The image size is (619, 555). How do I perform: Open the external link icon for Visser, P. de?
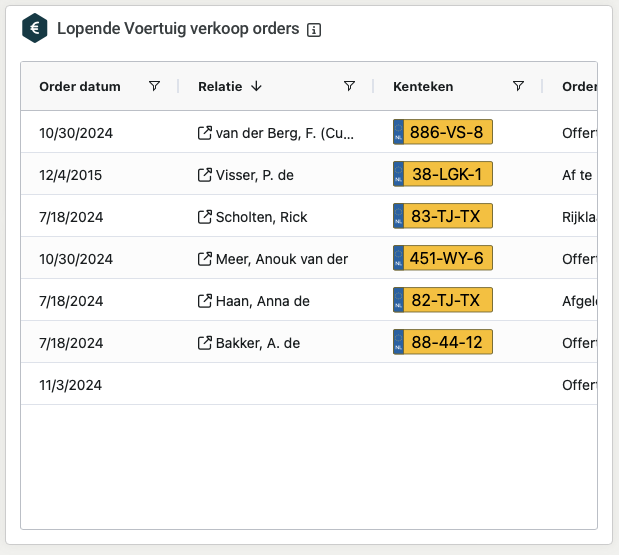(205, 175)
